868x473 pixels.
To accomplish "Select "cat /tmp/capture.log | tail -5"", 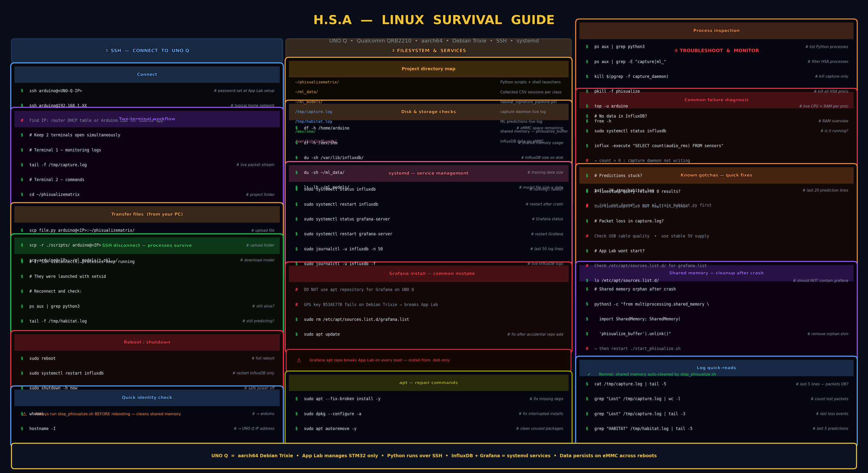I will coord(630,384).
